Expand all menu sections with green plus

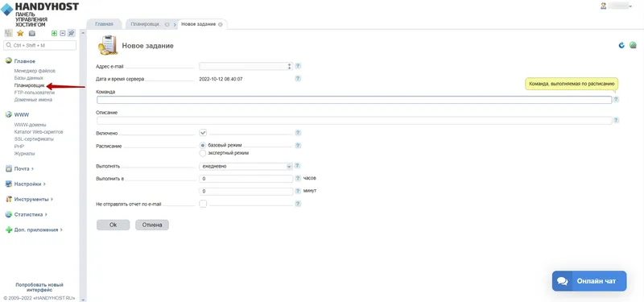54,33
